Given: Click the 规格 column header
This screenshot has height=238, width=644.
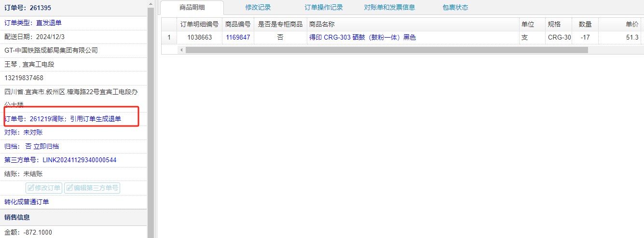Looking at the screenshot, I should 559,24.
